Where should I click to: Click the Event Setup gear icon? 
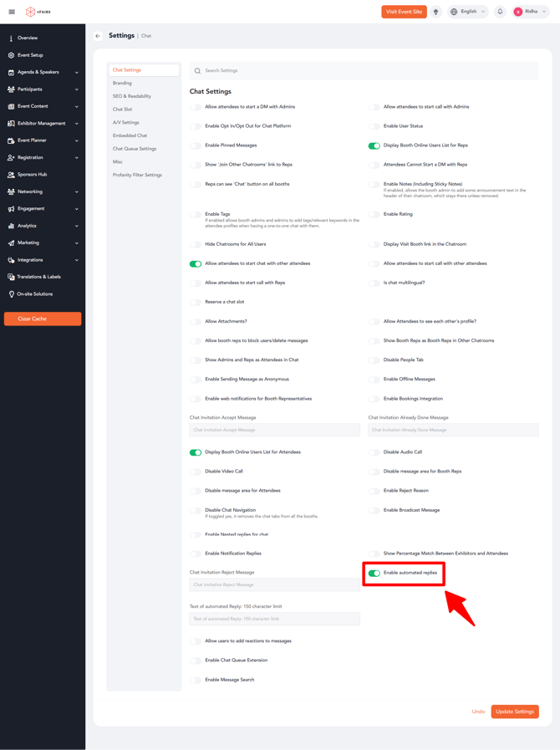pos(11,55)
